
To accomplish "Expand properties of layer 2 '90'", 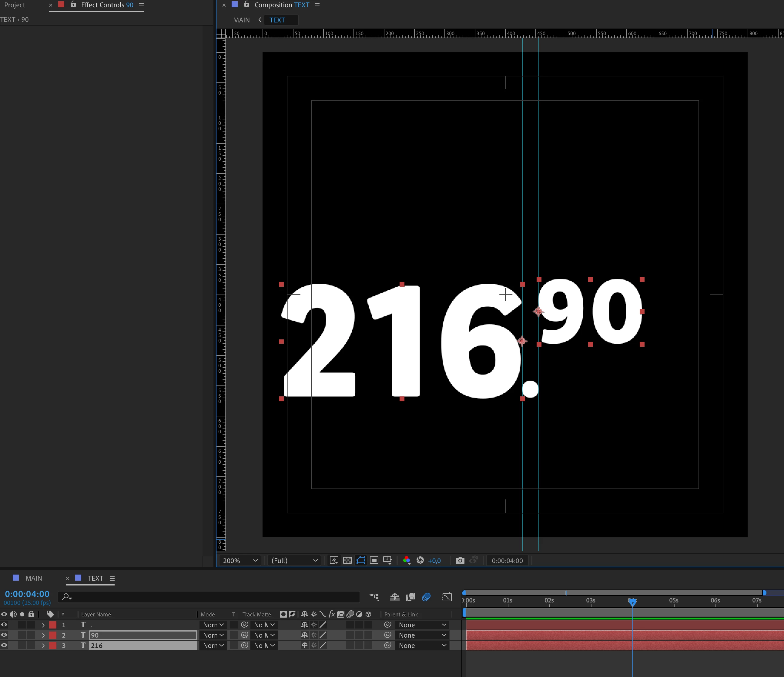I will pyautogui.click(x=43, y=635).
